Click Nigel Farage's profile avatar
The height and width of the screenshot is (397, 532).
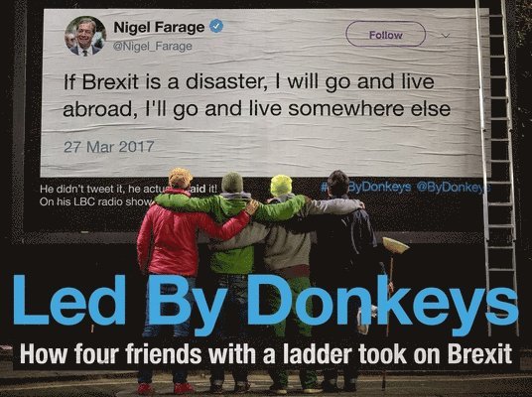pos(85,36)
